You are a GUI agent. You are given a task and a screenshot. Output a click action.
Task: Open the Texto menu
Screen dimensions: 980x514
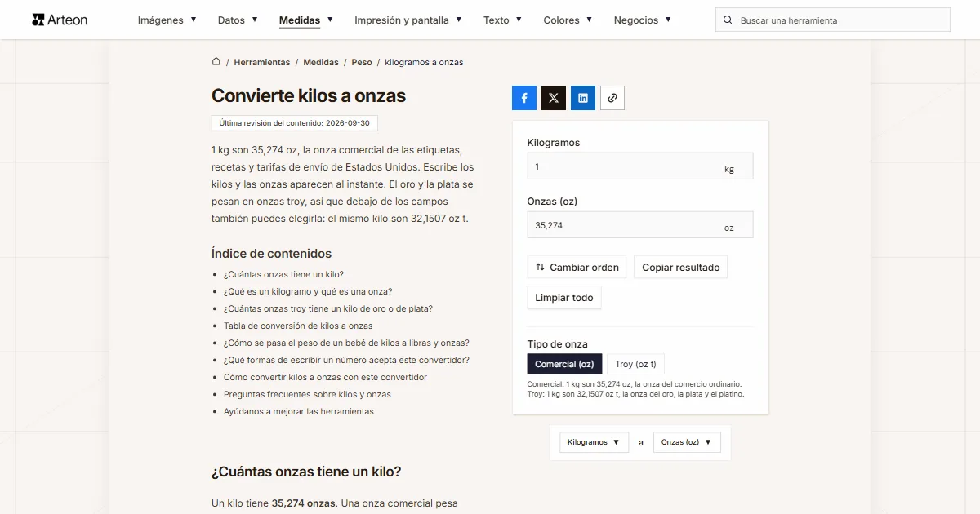point(502,20)
